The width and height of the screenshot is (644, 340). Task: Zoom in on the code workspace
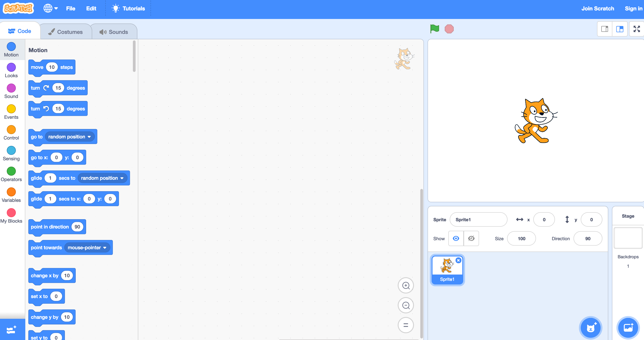(x=406, y=286)
